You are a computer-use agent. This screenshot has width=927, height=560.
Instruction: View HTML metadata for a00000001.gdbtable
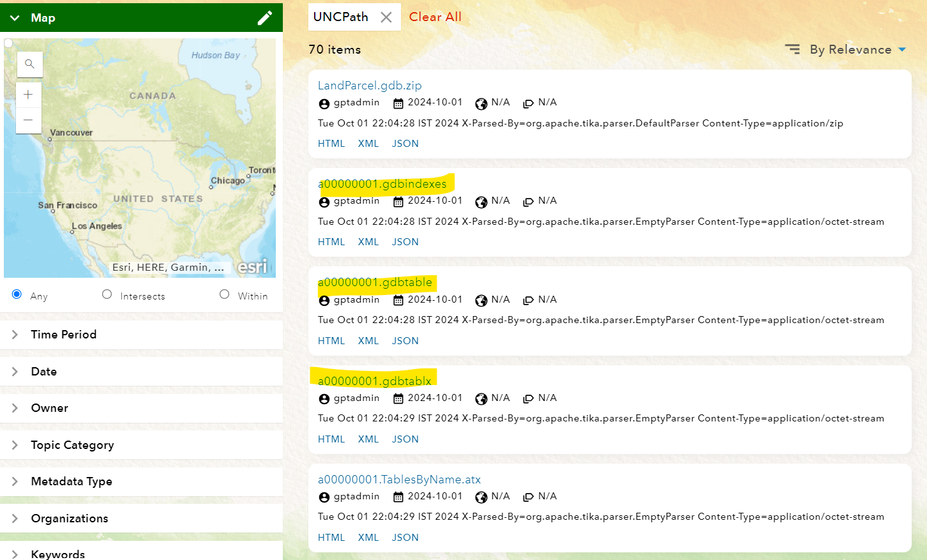click(x=331, y=341)
